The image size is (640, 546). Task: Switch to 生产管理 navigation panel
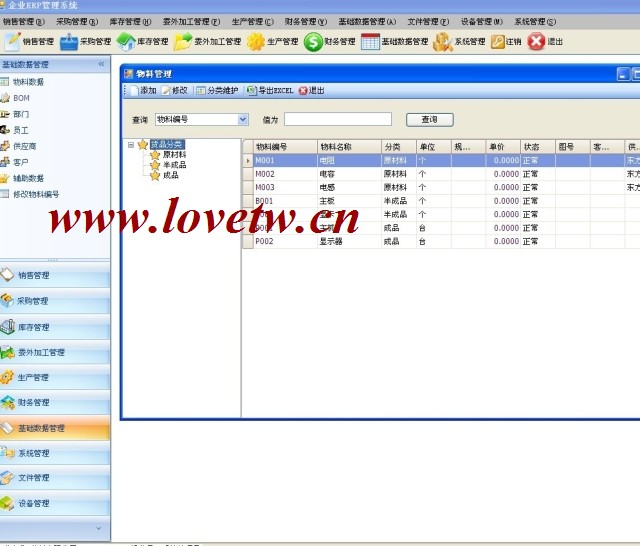(x=55, y=377)
